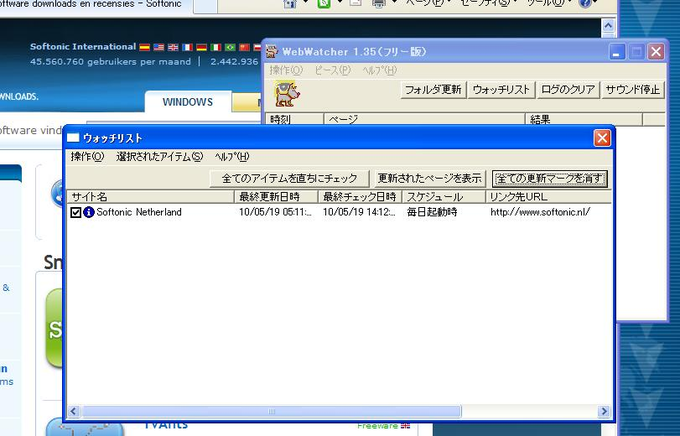Image resolution: width=680 pixels, height=436 pixels.
Task: Open ヘルプ(H) menu in ウォッチリスト window
Action: [232, 157]
